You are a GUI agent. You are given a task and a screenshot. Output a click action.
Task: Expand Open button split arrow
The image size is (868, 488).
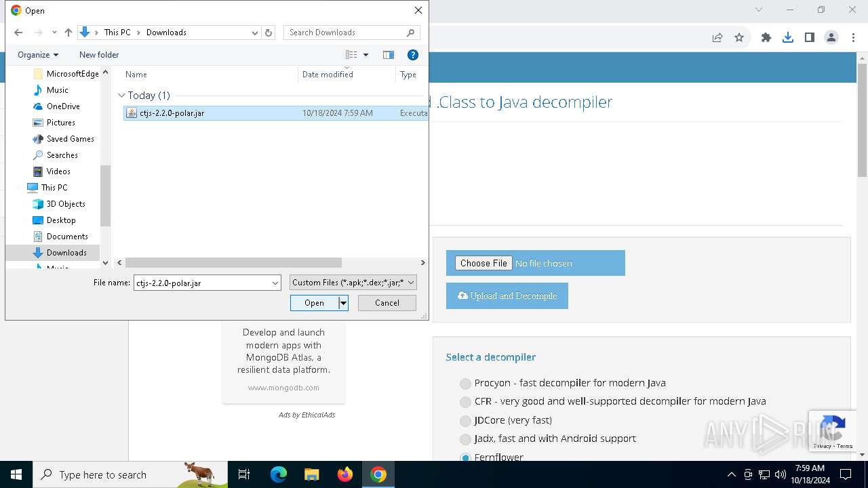(343, 303)
